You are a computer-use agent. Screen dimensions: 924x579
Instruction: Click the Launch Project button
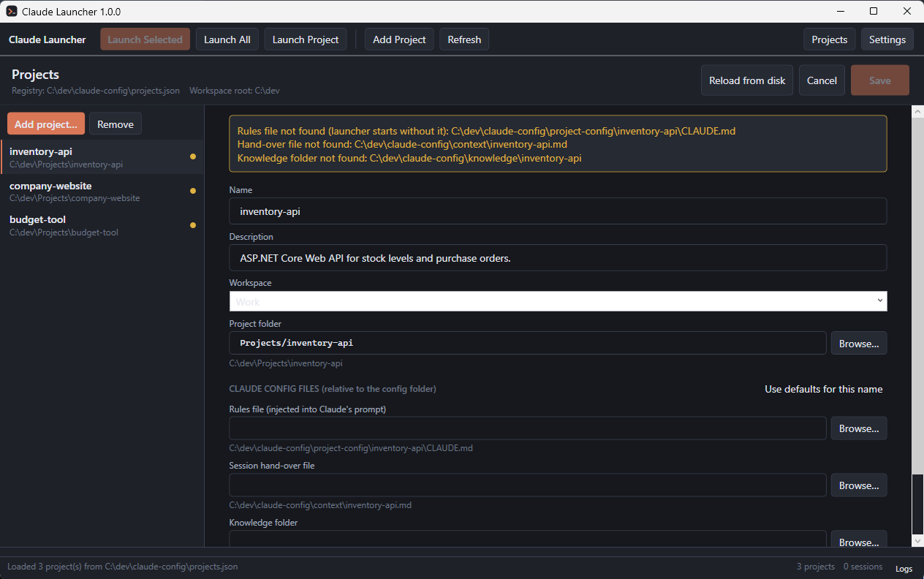[306, 39]
